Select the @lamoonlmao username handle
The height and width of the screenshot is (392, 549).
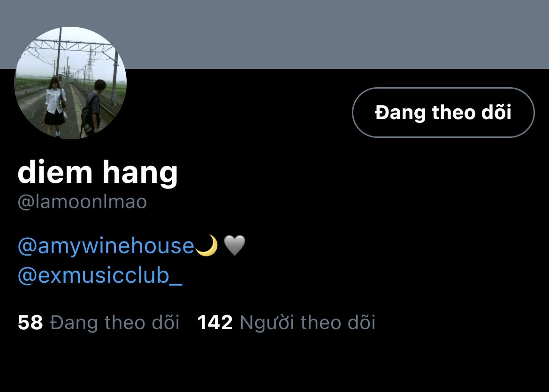tap(82, 202)
